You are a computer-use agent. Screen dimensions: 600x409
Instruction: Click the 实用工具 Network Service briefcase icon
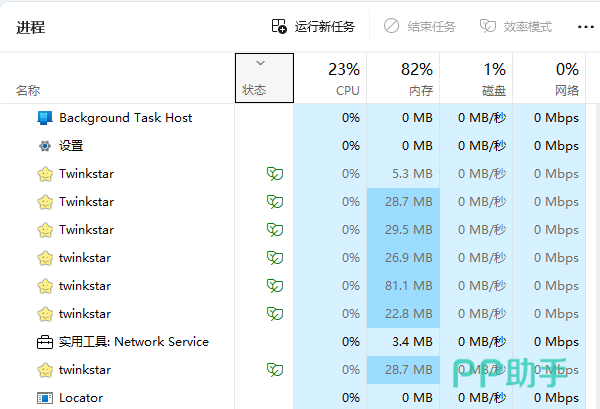45,342
